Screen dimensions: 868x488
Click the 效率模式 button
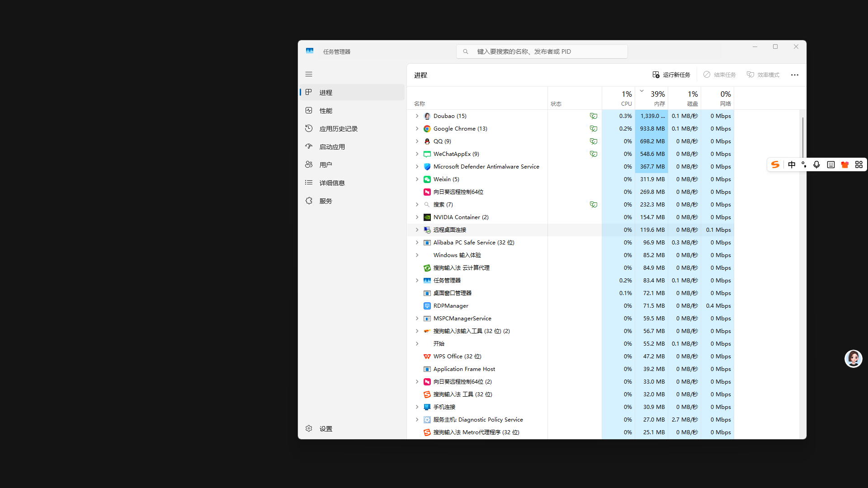763,75
